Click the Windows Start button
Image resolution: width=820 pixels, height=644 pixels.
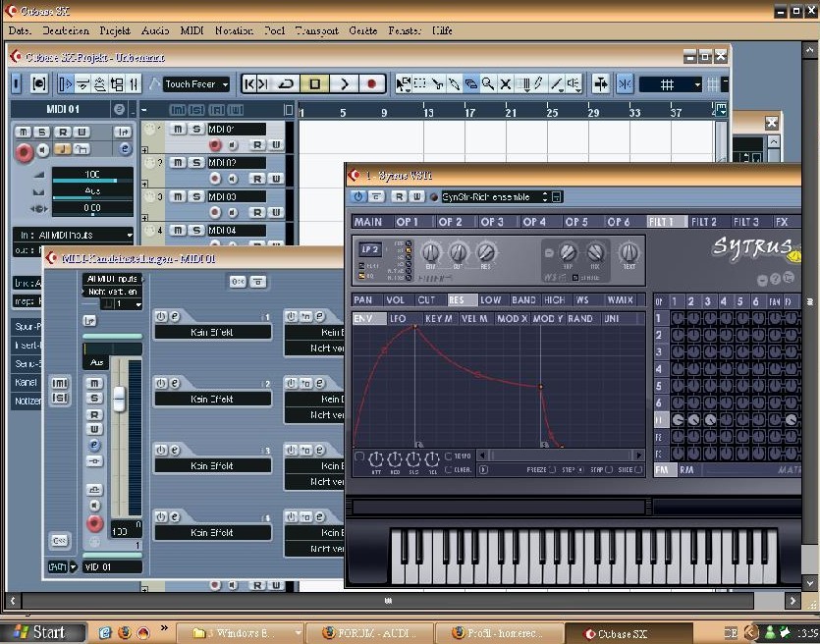[x=43, y=632]
